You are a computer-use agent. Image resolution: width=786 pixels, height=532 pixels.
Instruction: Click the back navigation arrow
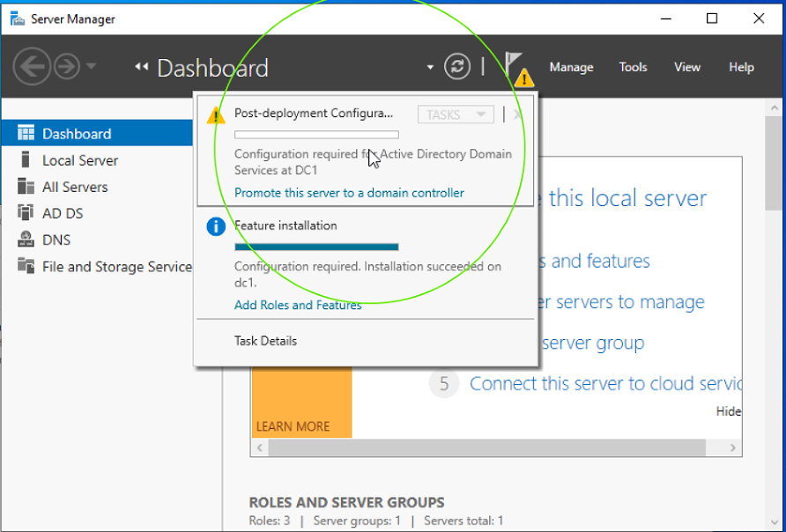point(32,66)
